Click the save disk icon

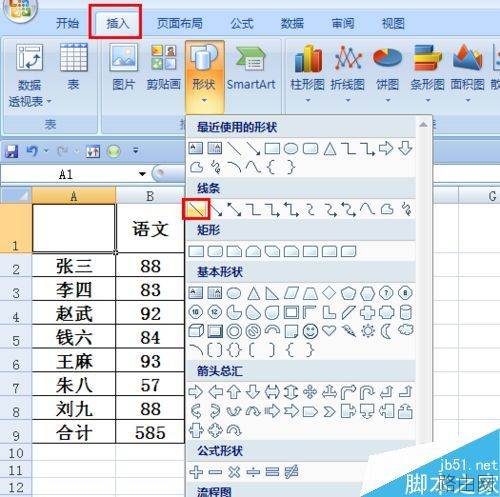[12, 151]
